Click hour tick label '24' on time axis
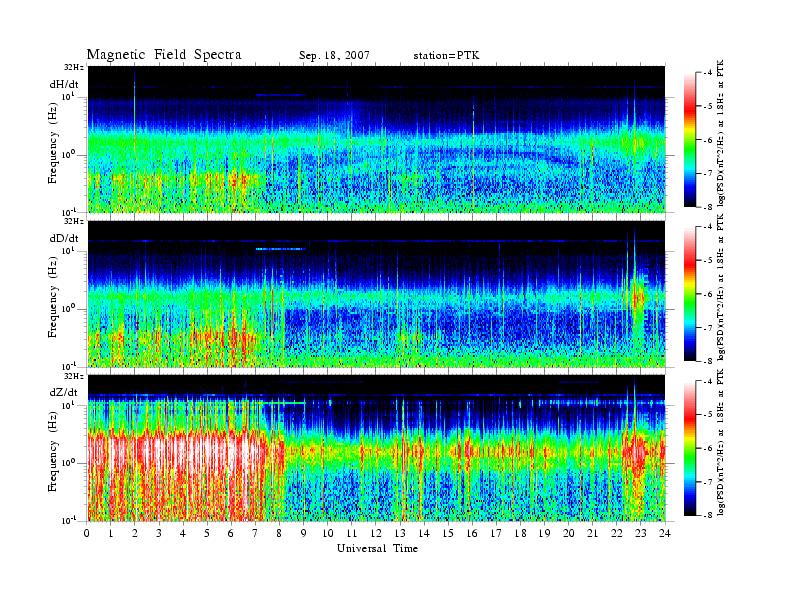 pos(665,533)
